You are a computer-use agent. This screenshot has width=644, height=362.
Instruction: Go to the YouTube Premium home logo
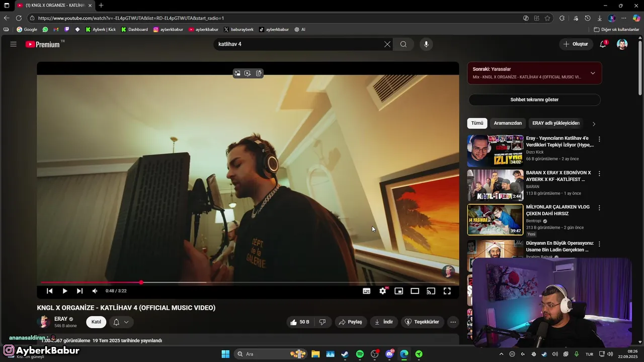pyautogui.click(x=43, y=44)
